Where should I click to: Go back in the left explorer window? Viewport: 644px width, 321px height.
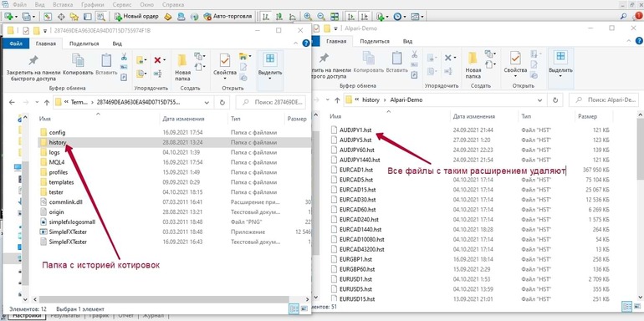tap(12, 102)
